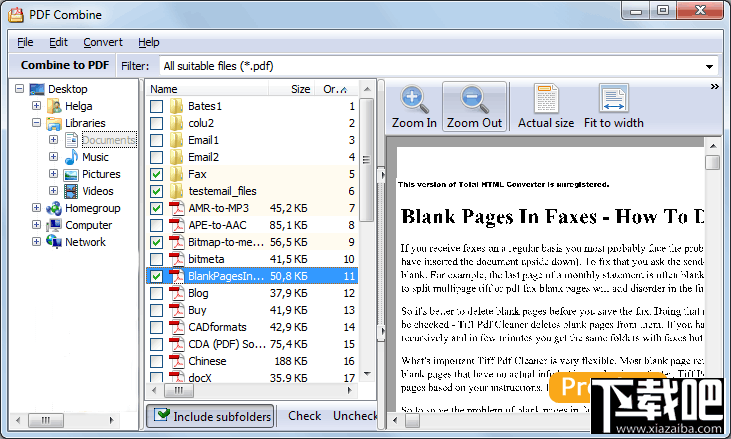Click the PDF Combine title bar icon
Screen dimensions: 731x439
pyautogui.click(x=16, y=15)
